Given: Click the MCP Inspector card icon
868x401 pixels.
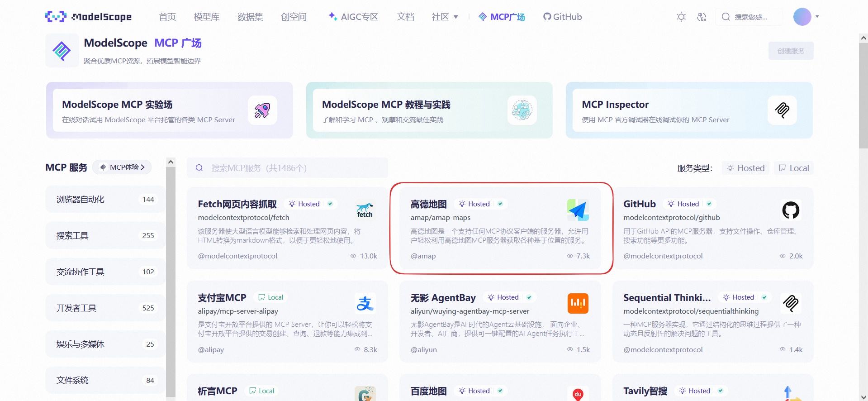Looking at the screenshot, I should pyautogui.click(x=782, y=110).
